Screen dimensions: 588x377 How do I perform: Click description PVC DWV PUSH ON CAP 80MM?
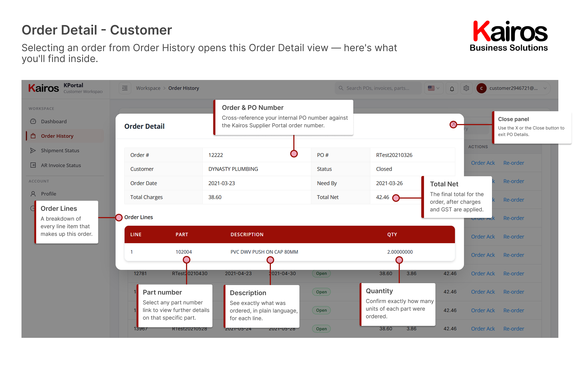pos(264,252)
